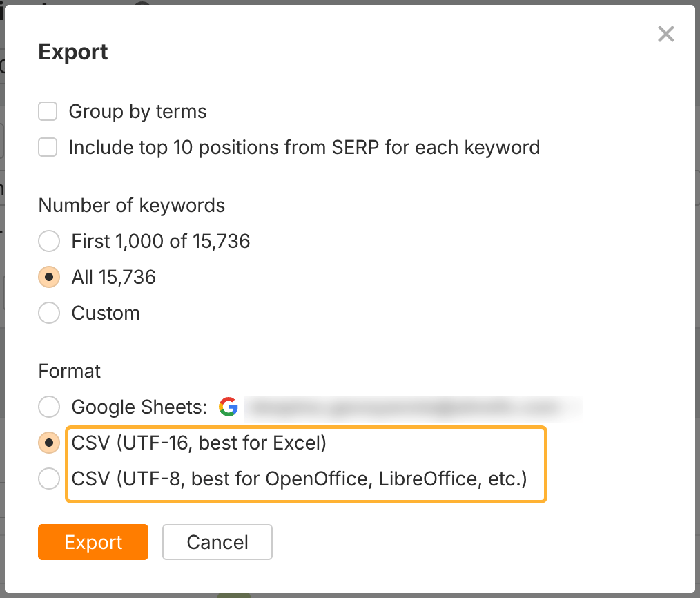
Task: Select CSV UTF-16 best for Excel
Action: (48, 443)
